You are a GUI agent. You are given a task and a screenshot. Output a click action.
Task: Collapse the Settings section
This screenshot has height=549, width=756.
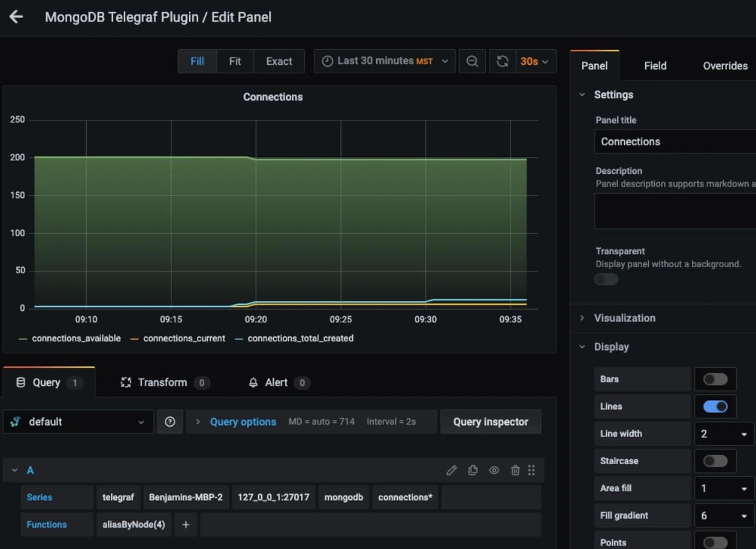pyautogui.click(x=583, y=95)
